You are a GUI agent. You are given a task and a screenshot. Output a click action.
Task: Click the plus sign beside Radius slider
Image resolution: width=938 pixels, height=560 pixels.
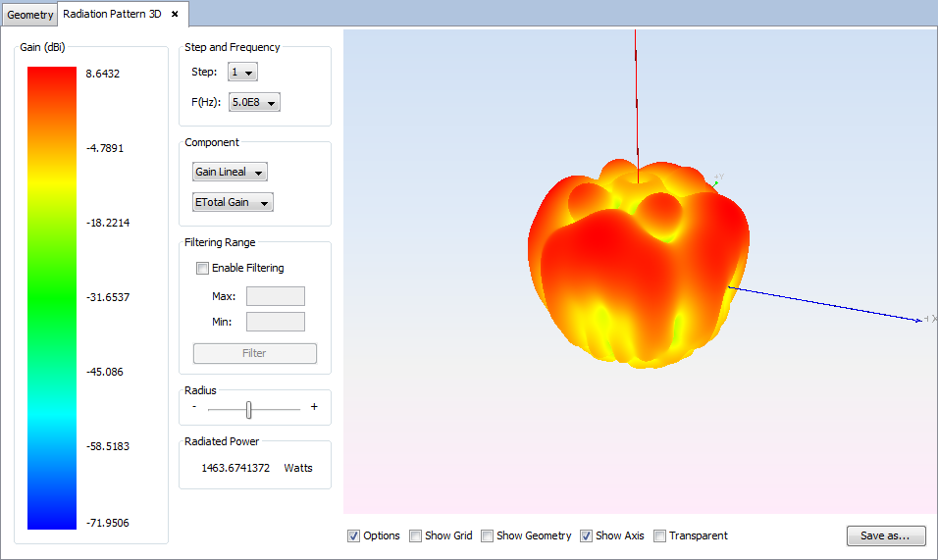314,407
